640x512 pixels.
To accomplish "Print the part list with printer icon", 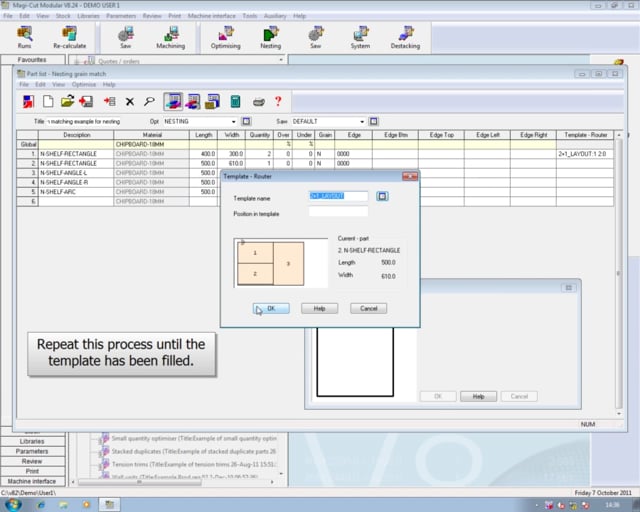I will 259,102.
